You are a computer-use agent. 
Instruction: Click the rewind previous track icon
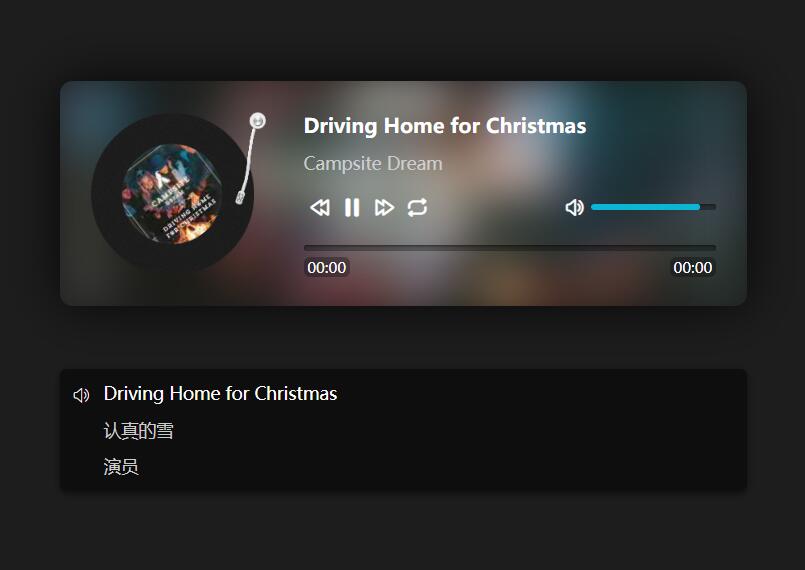(x=320, y=207)
